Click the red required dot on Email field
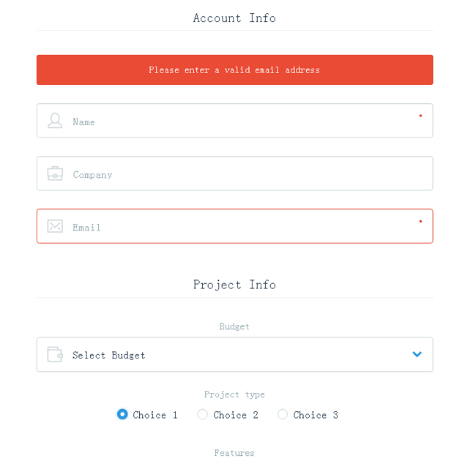This screenshot has height=461, width=476. coord(420,221)
